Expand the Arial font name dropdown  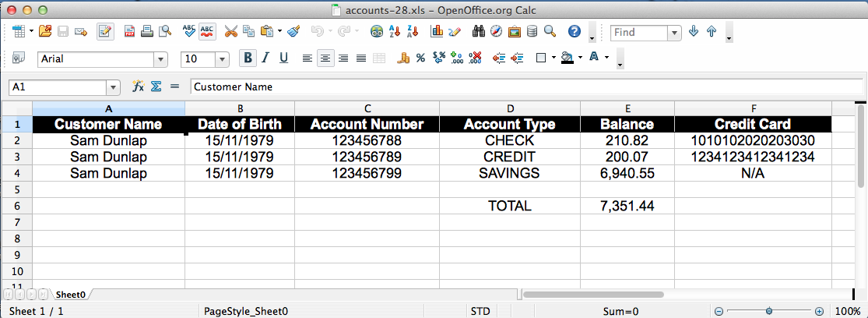pyautogui.click(x=161, y=58)
